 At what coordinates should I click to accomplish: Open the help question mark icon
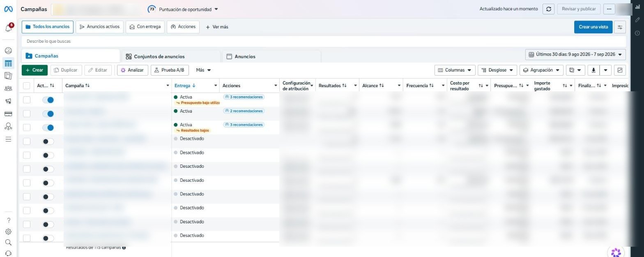(x=9, y=220)
